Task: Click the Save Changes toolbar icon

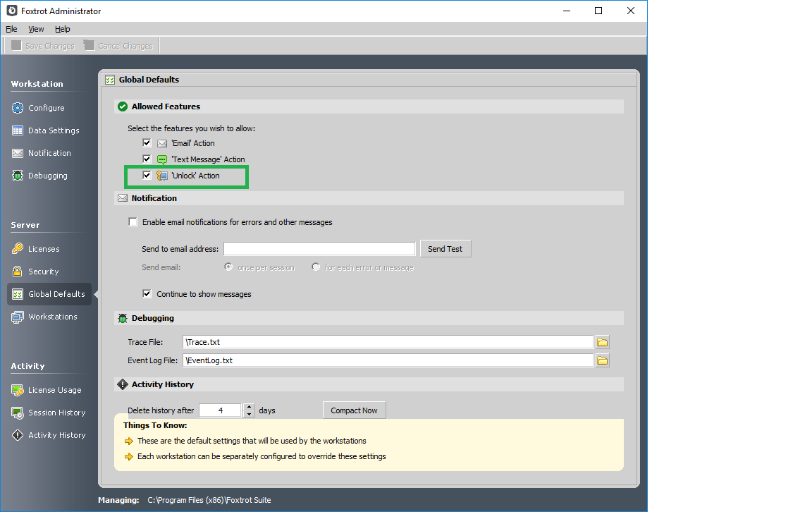Action: click(17, 46)
